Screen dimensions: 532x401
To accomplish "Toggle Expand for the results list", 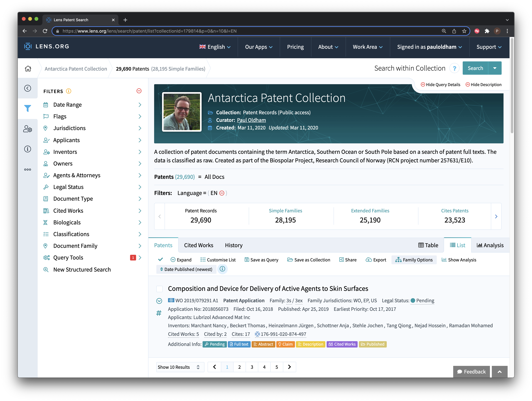I will (181, 260).
